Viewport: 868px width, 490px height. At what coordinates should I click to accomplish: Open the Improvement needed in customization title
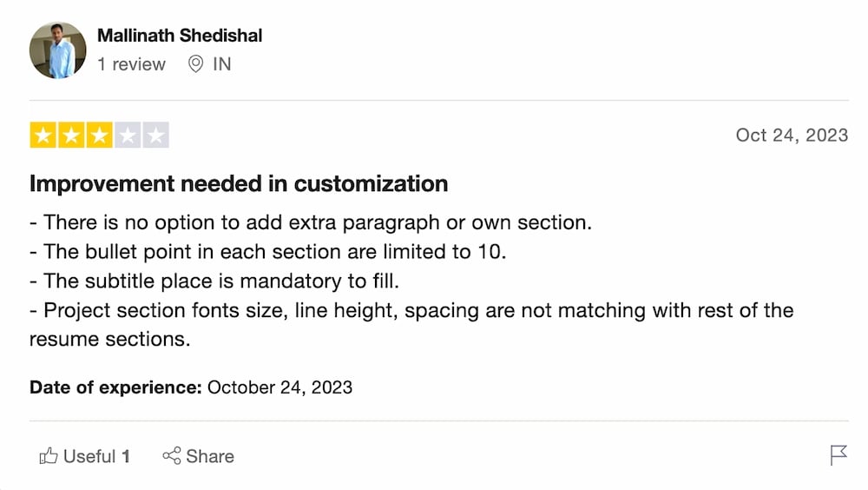click(239, 184)
